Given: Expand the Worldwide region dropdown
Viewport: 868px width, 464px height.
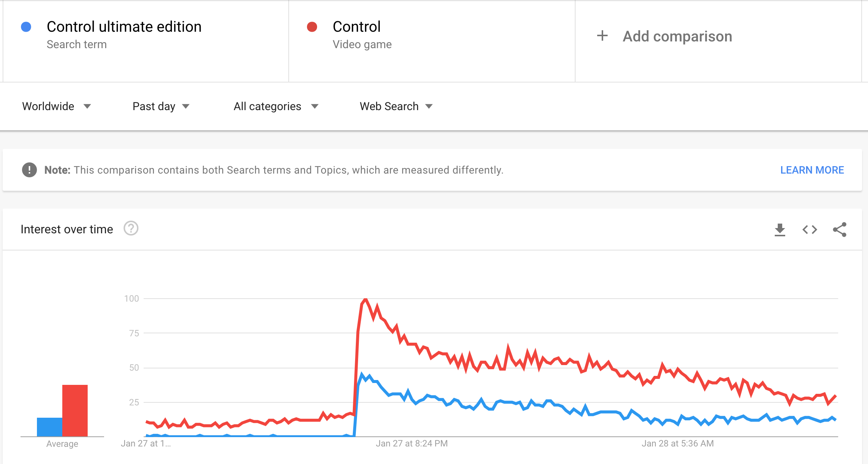Looking at the screenshot, I should click(56, 106).
